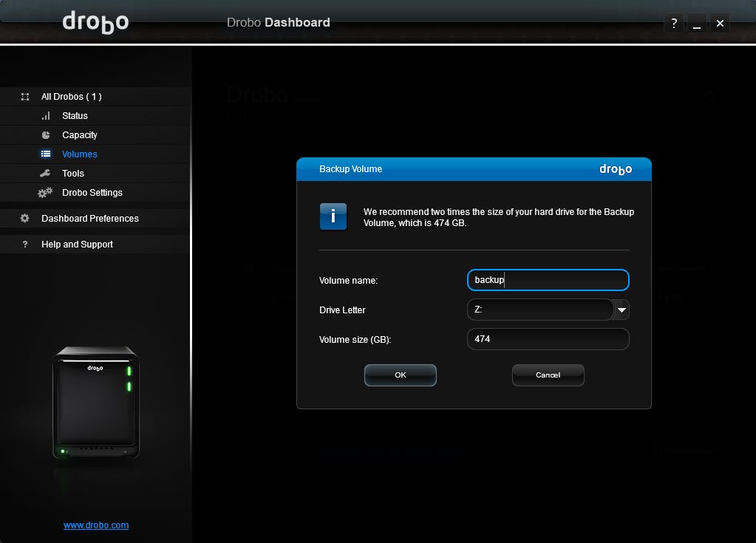756x543 pixels.
Task: Open Help and Support
Action: tap(95, 245)
